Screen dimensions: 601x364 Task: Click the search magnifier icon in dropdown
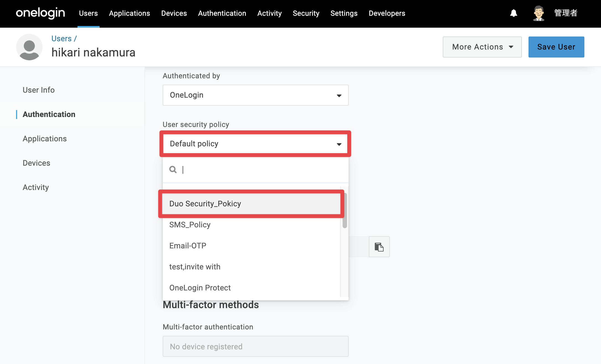coord(173,169)
